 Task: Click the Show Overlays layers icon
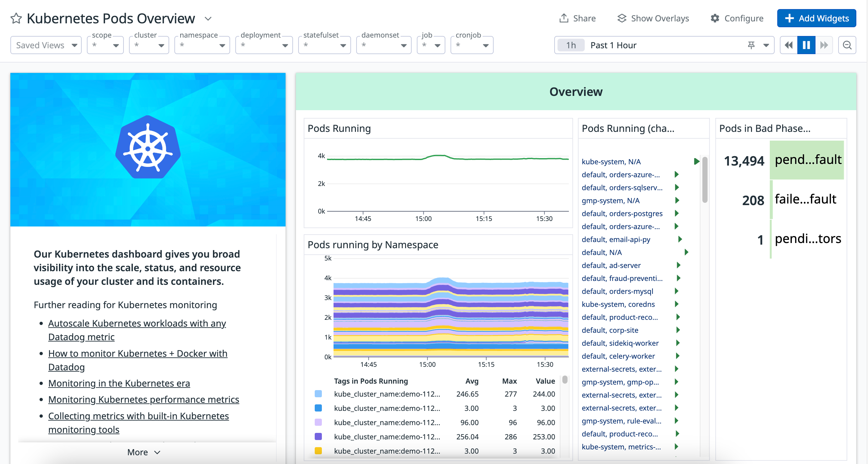[x=622, y=18]
